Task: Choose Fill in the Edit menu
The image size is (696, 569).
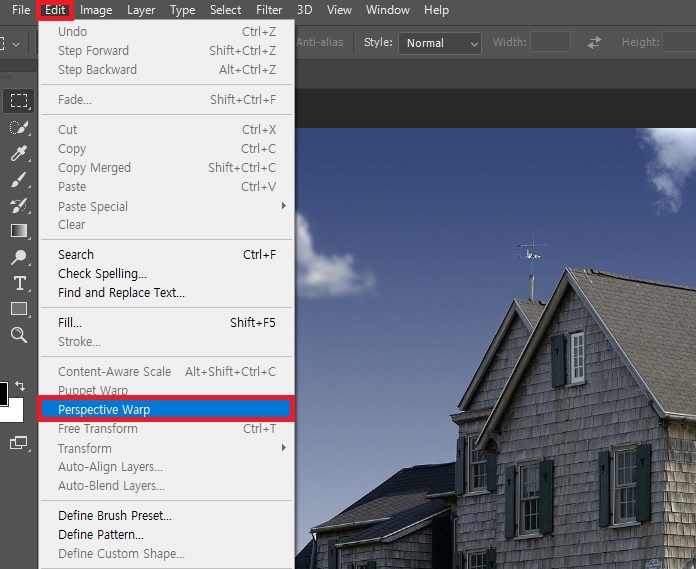Action: coord(167,322)
